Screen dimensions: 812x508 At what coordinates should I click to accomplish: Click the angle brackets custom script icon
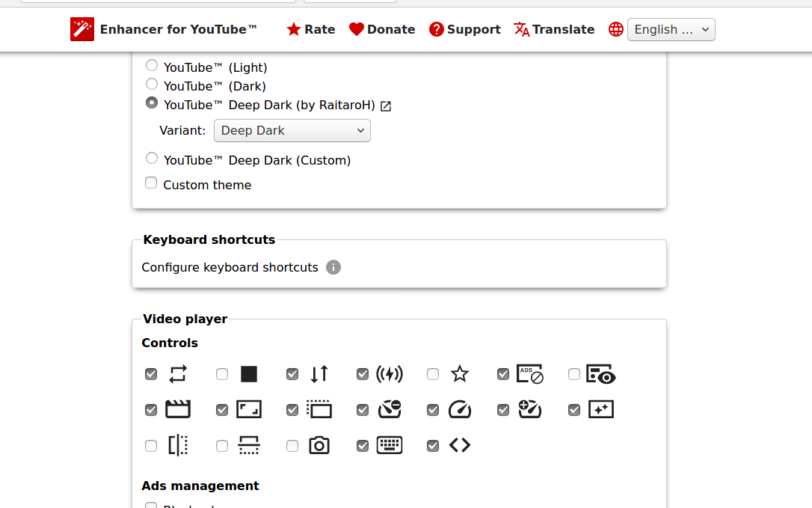460,445
